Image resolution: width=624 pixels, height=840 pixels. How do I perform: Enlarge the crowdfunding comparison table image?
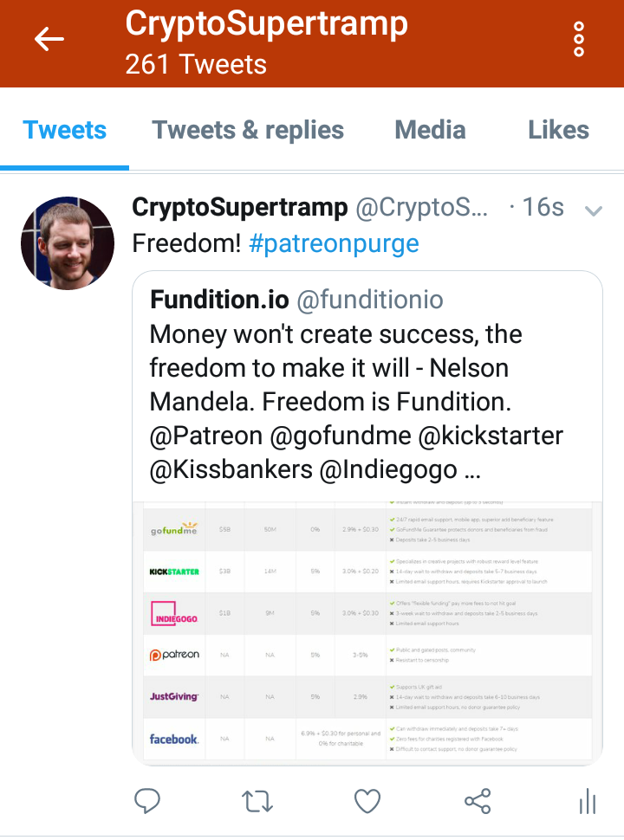point(367,632)
